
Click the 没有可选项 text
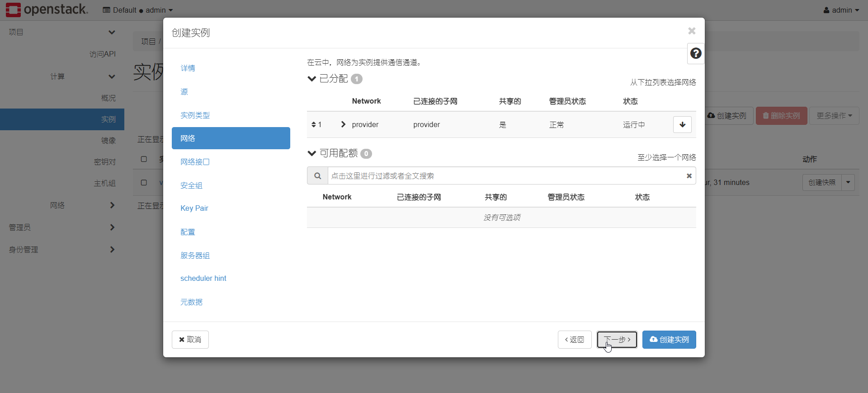501,218
